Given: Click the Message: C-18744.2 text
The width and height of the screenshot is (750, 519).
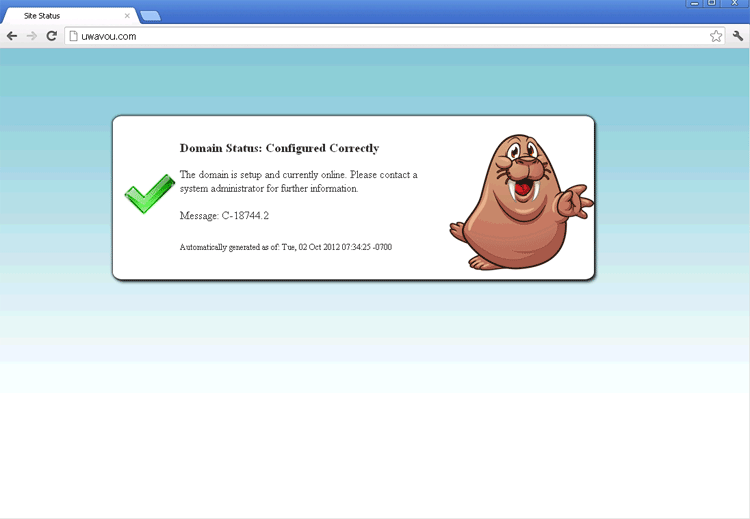Looking at the screenshot, I should tap(224, 215).
